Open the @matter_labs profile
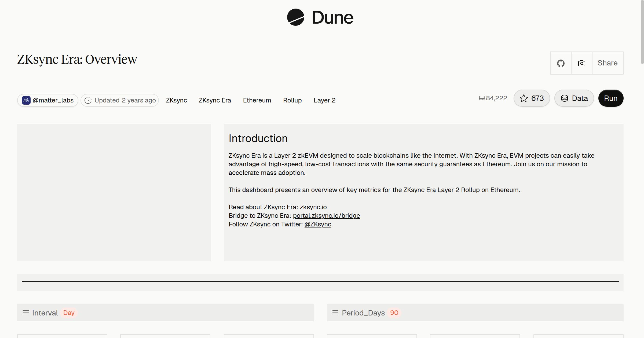 pyautogui.click(x=48, y=100)
